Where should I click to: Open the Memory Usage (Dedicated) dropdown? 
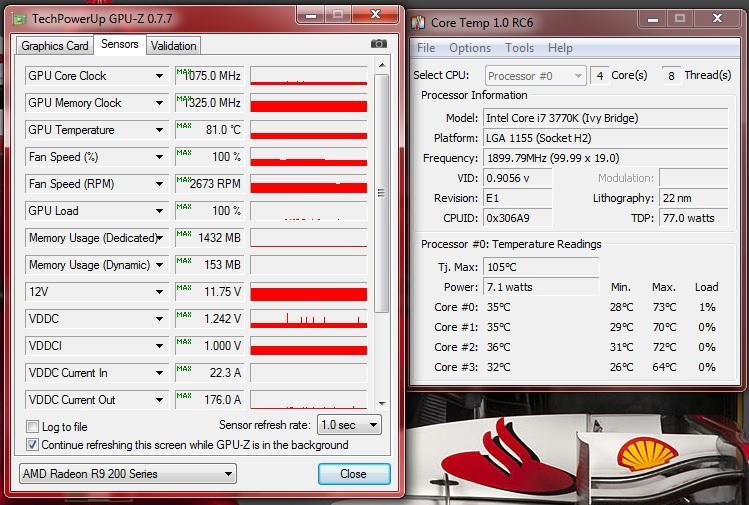tap(160, 238)
